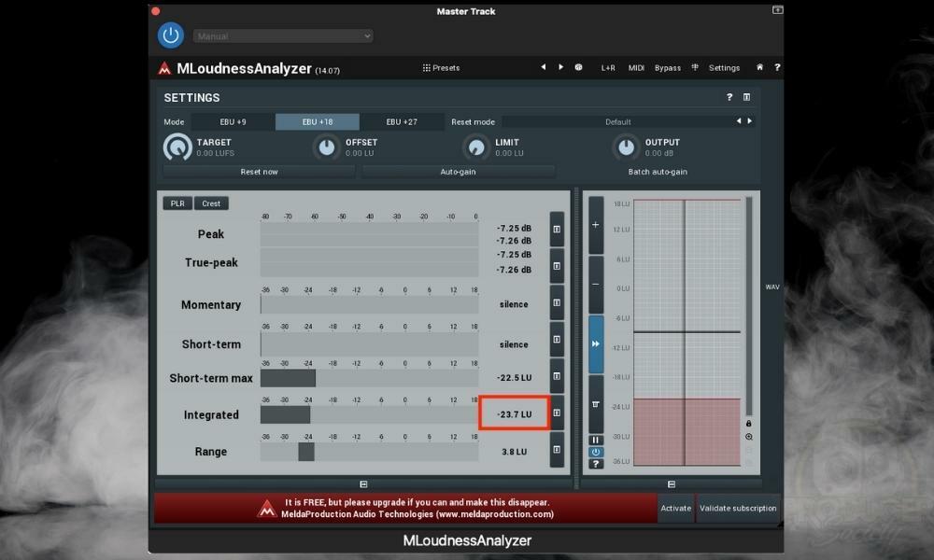Open the True-peak meter options icon
934x560 pixels.
[557, 266]
